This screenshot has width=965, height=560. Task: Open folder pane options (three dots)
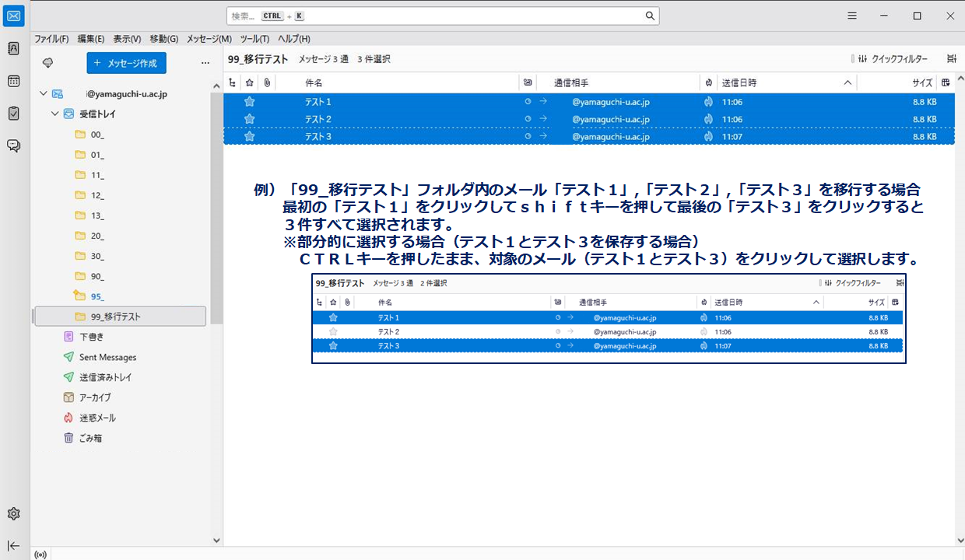pyautogui.click(x=205, y=63)
